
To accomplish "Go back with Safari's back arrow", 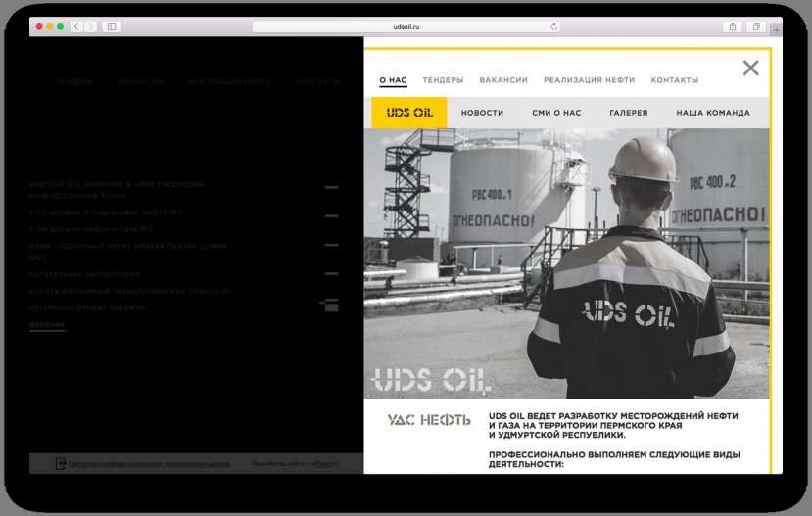I will [x=76, y=26].
